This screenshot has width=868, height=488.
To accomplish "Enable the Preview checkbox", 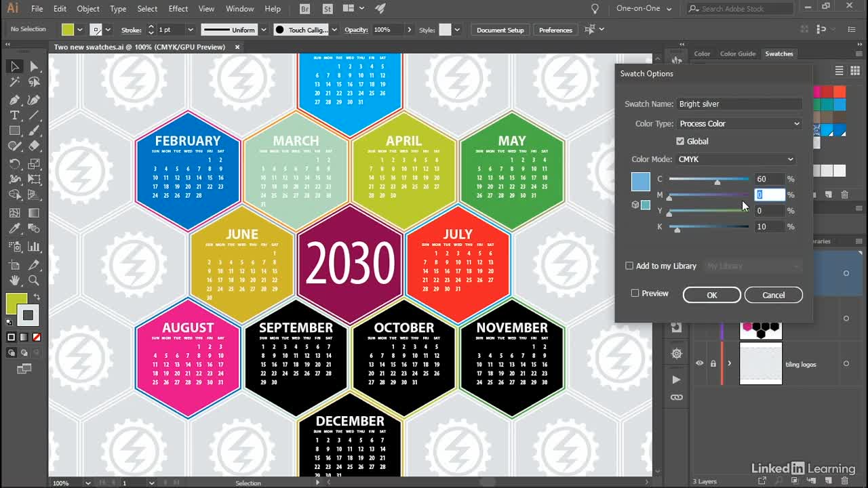I will tap(635, 293).
